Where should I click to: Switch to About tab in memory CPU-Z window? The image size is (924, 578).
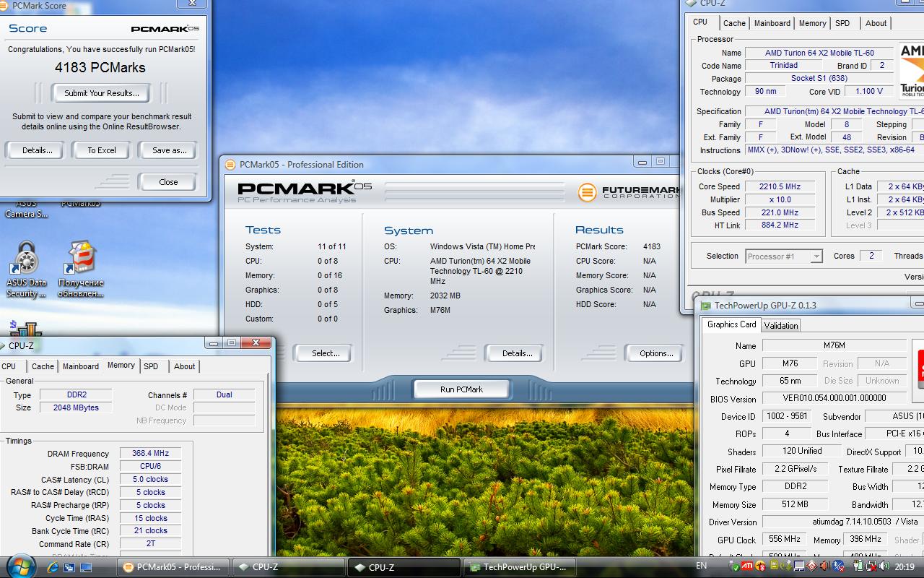[185, 366]
